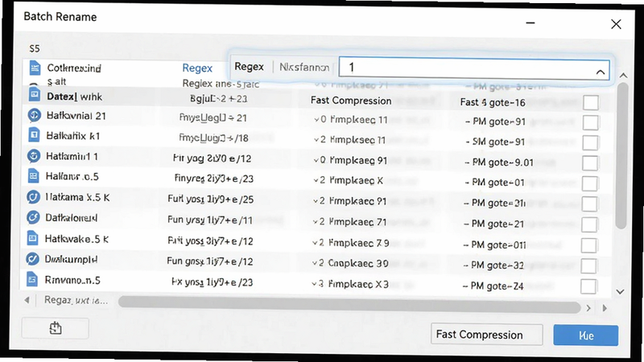Click the Fast Compression button at bottom
The image size is (644, 362).
pos(487,335)
